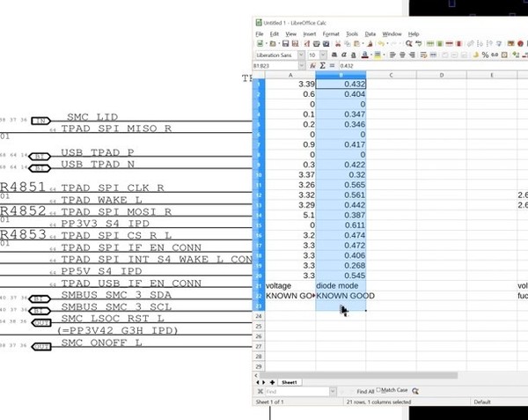Close the Find toolbar
This screenshot has height=420, width=528.
(x=257, y=391)
